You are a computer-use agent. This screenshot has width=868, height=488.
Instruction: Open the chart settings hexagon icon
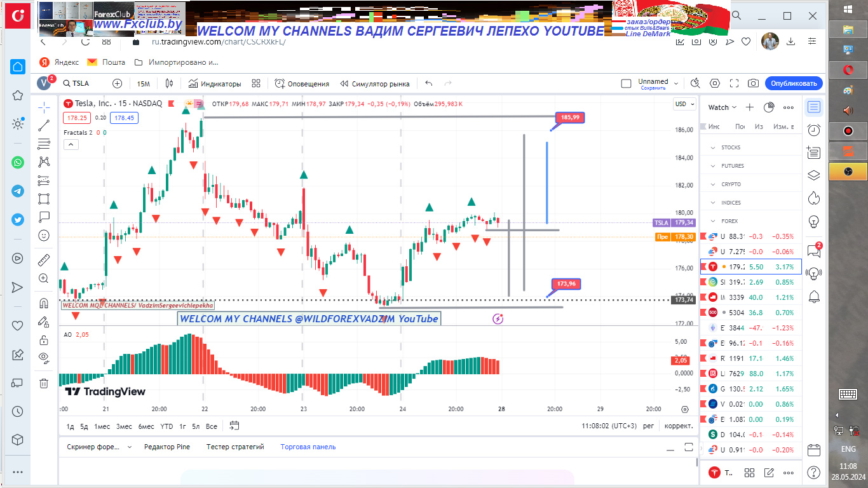point(715,83)
